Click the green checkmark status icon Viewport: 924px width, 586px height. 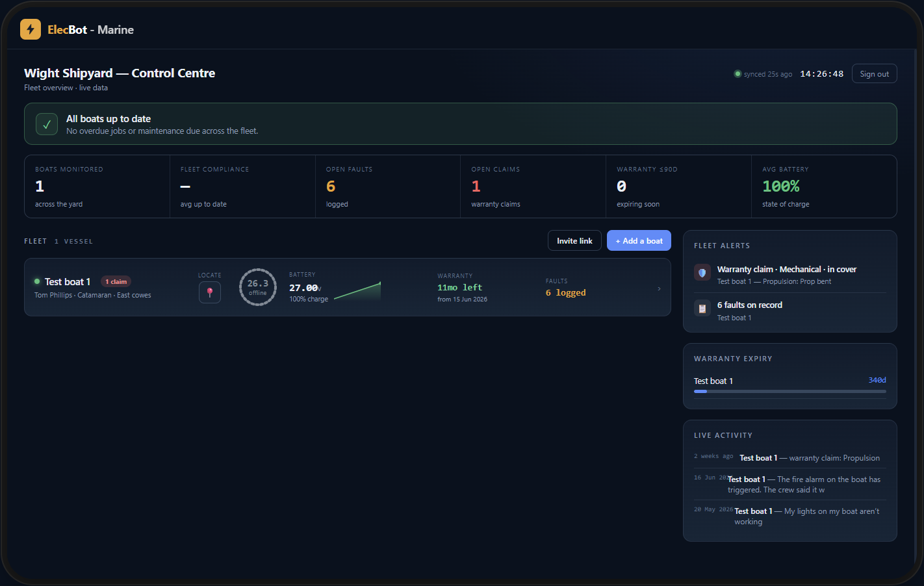pos(47,123)
